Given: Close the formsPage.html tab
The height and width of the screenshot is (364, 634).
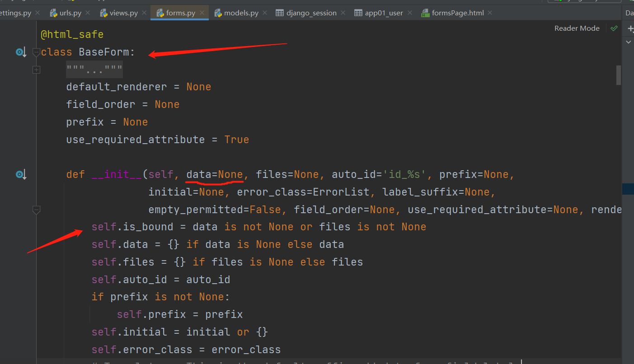Looking at the screenshot, I should 490,13.
